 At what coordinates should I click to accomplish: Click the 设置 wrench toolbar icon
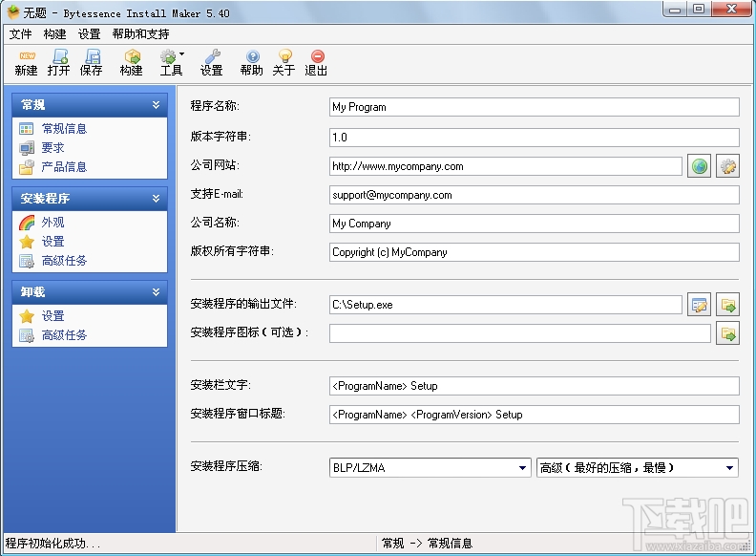pyautogui.click(x=212, y=63)
